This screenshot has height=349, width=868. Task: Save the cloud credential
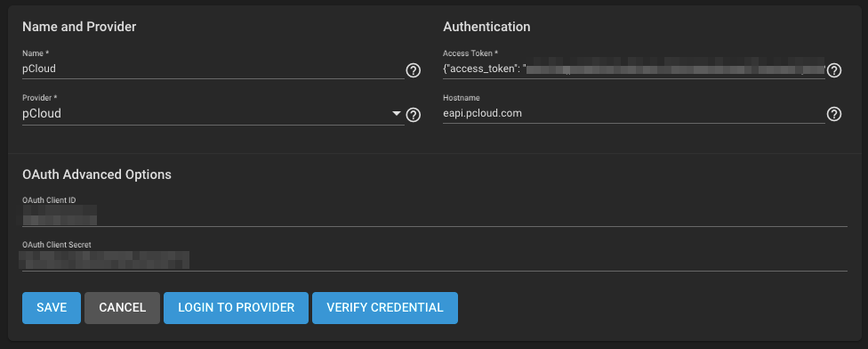52,307
